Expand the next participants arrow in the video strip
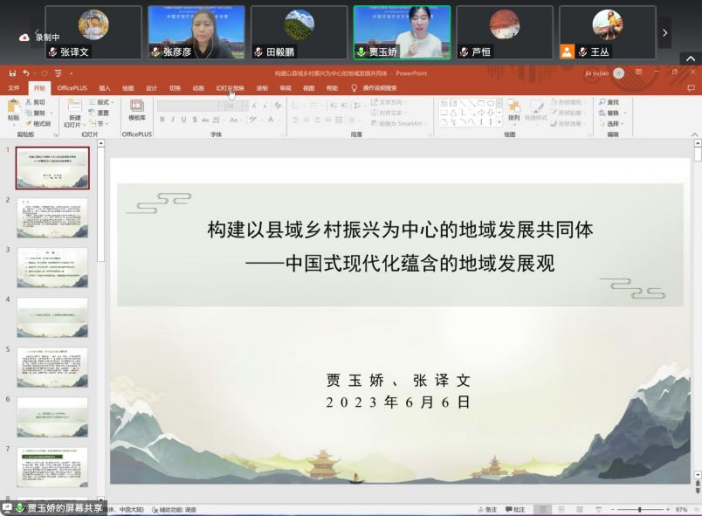702x516 pixels. coord(665,32)
